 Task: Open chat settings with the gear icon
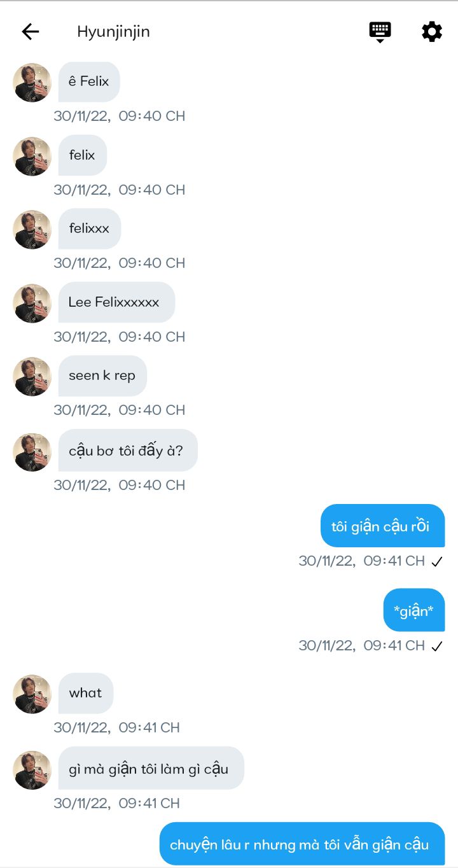tap(432, 32)
